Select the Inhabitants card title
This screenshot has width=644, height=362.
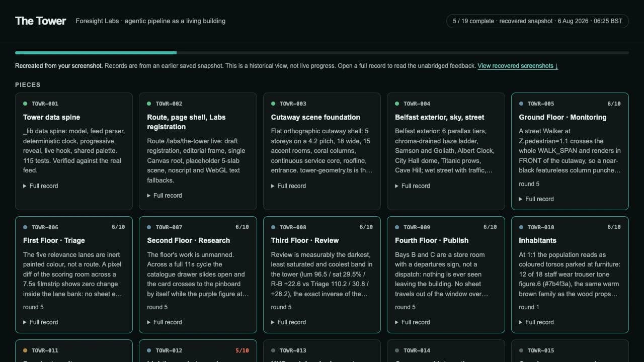tap(537, 240)
